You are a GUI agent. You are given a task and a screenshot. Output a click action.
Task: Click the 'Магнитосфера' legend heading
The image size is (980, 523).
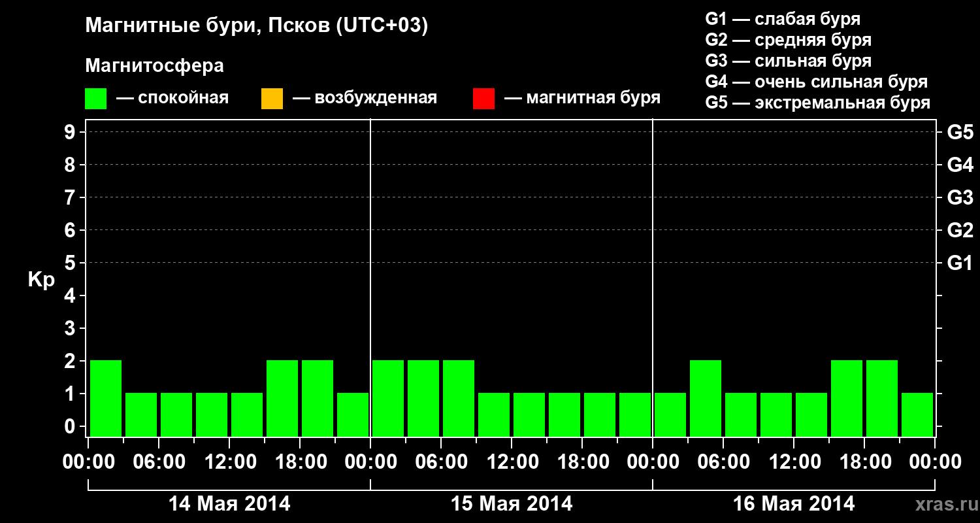pos(154,66)
